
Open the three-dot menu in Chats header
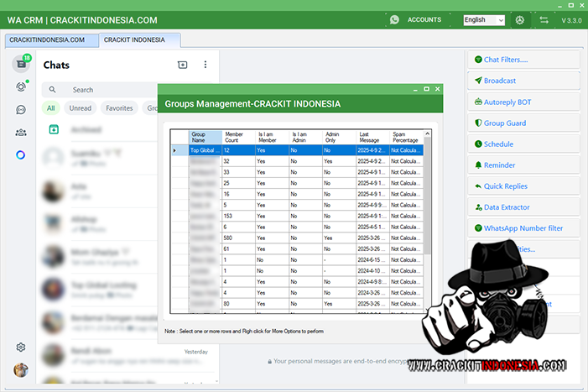coord(206,65)
